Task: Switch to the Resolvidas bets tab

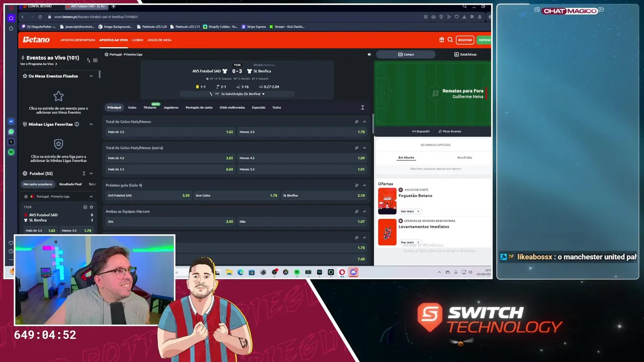Action: [x=464, y=157]
